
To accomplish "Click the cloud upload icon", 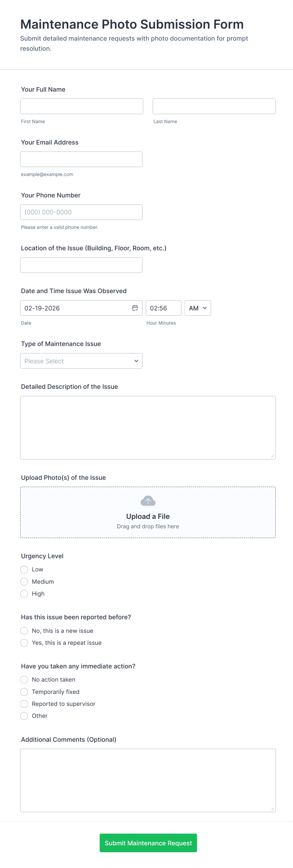I will (x=148, y=501).
